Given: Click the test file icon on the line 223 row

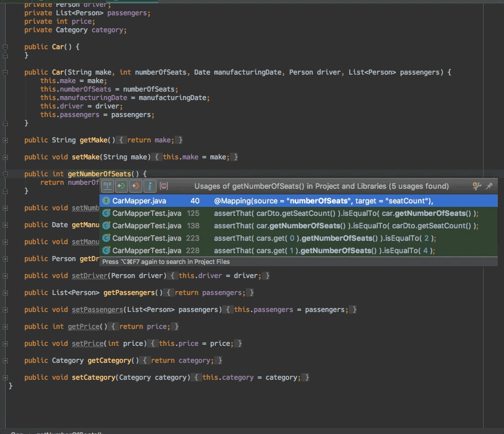Looking at the screenshot, I should click(x=106, y=238).
